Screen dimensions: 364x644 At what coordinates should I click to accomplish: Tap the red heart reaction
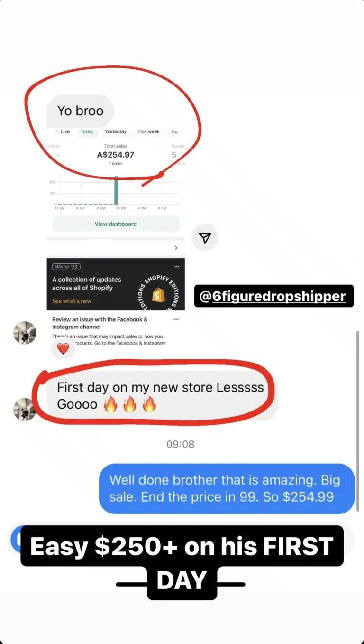[63, 349]
